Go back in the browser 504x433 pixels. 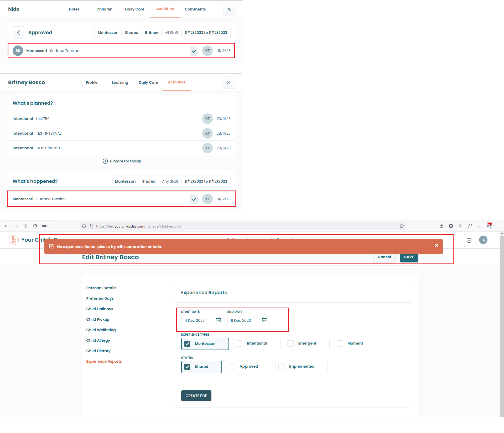(x=7, y=226)
